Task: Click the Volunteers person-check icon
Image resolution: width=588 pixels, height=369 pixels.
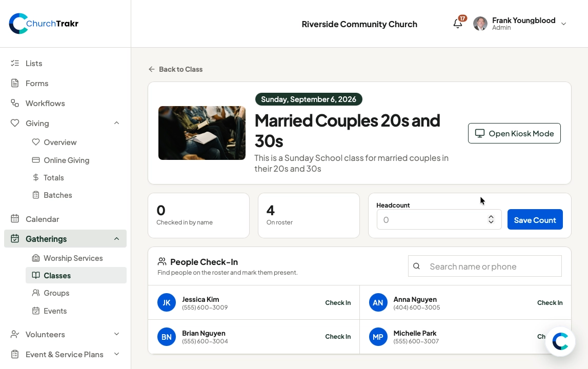Action: pos(15,334)
